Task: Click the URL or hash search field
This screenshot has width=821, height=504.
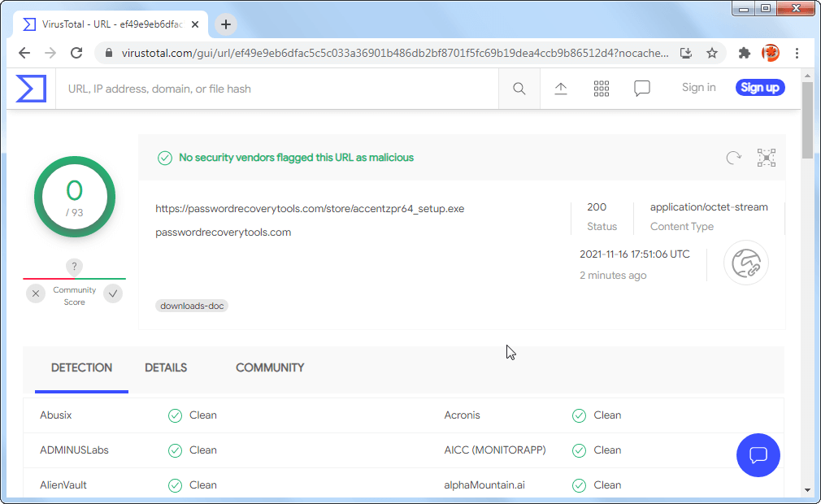Action: [x=276, y=89]
